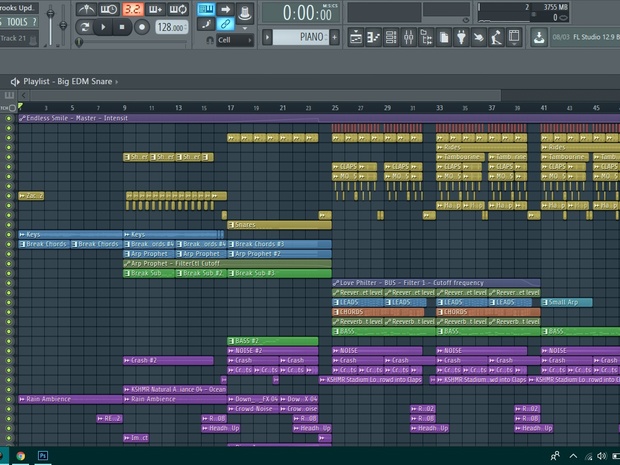Open the Cell snap dropdown
The height and width of the screenshot is (465, 620).
click(235, 40)
